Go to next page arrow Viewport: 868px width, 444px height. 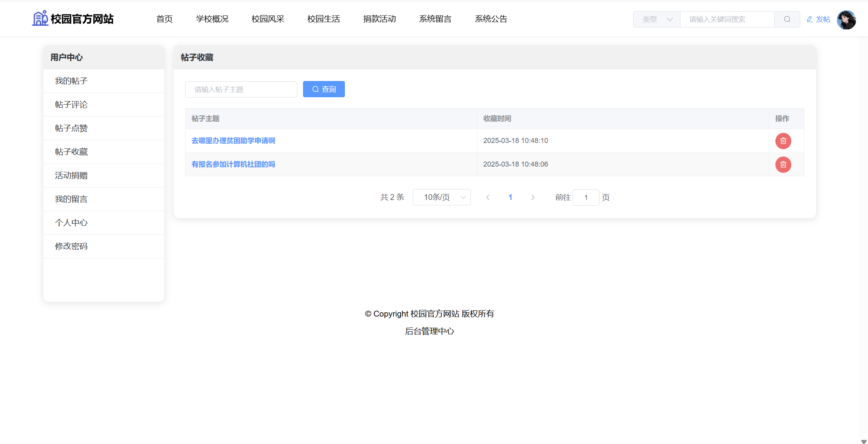point(533,198)
